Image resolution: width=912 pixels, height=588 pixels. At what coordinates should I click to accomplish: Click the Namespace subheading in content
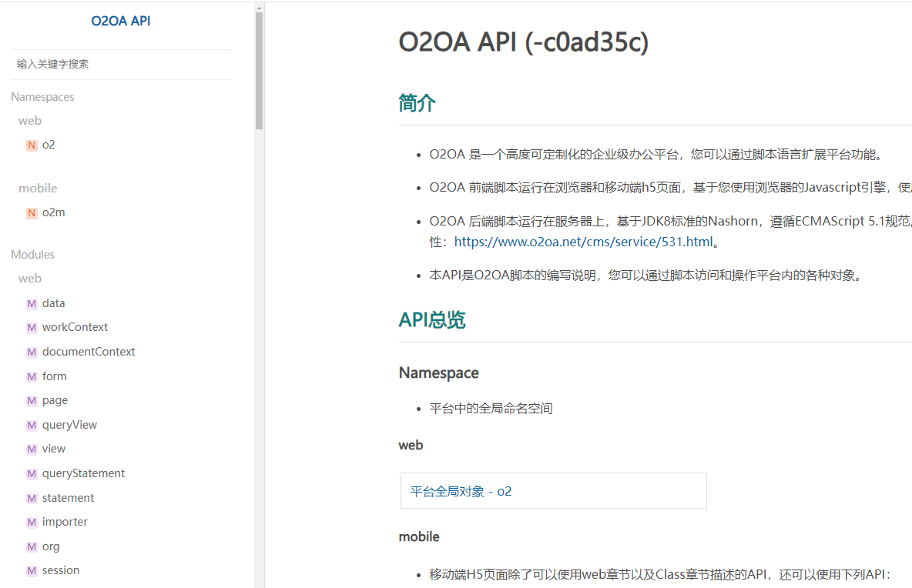click(x=439, y=373)
